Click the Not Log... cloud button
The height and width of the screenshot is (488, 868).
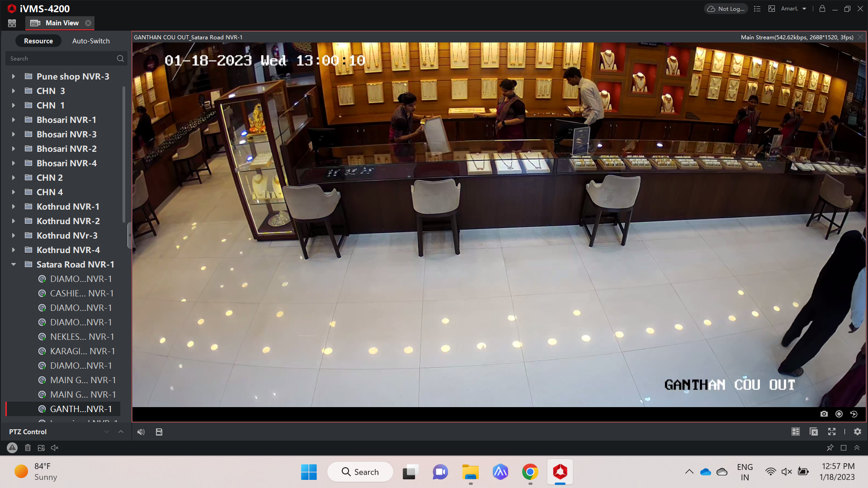click(726, 9)
